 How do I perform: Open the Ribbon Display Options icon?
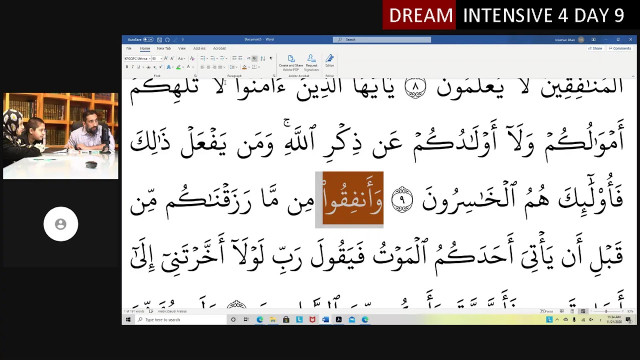click(593, 40)
